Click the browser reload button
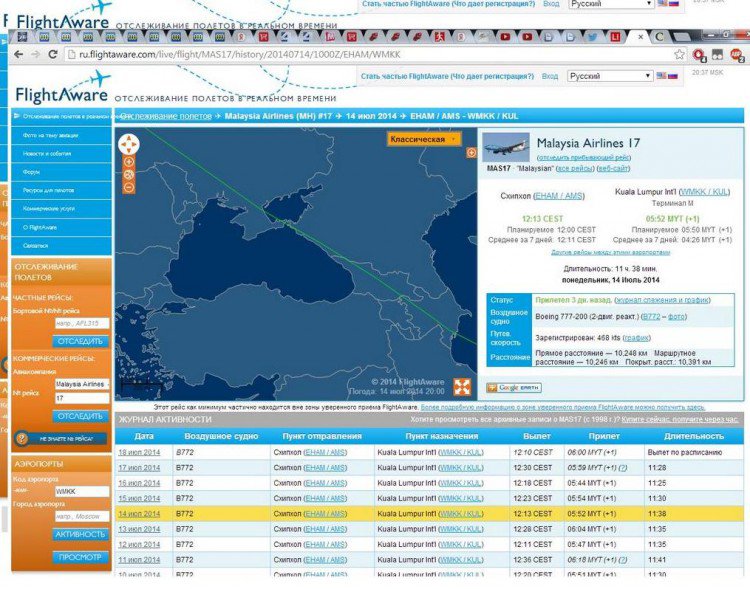Image resolution: width=750 pixels, height=589 pixels. coord(53,54)
